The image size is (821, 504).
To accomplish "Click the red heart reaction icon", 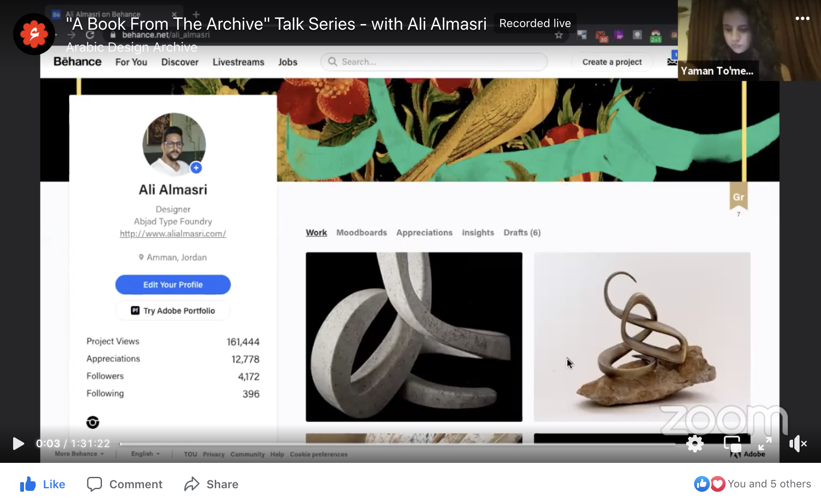I will [x=718, y=484].
